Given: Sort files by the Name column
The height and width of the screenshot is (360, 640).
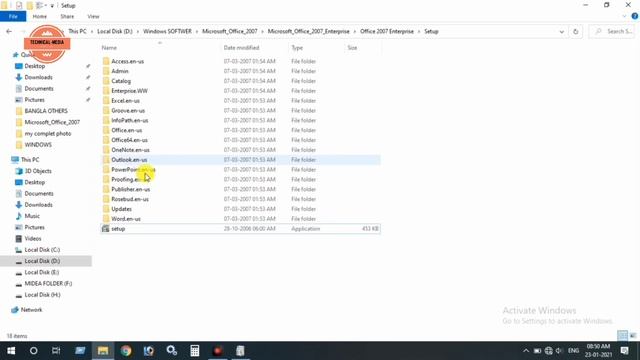Looking at the screenshot, I should pos(109,48).
